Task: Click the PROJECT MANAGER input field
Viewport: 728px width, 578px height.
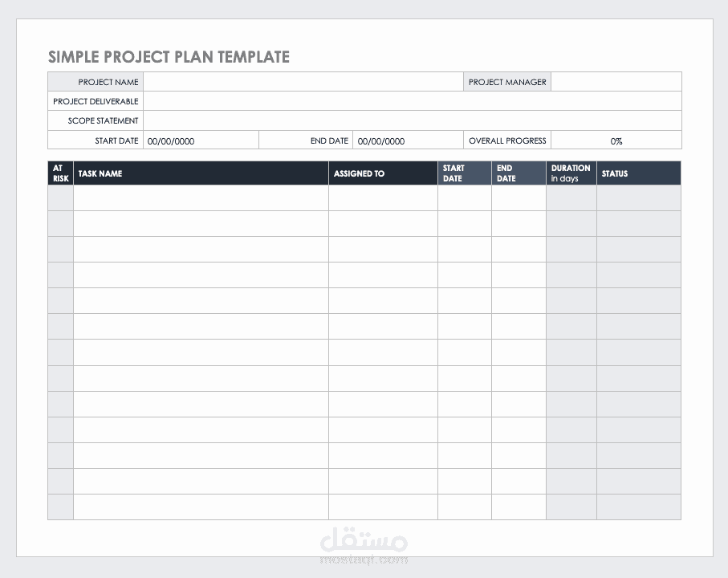Action: tap(616, 81)
